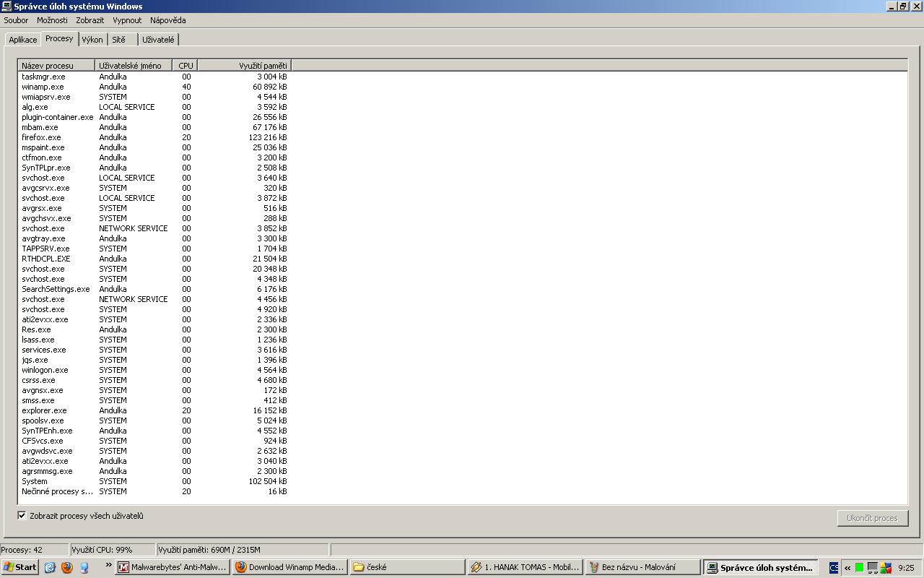Expand hidden system tray icons arrow
The image size is (924, 578).
coord(847,568)
